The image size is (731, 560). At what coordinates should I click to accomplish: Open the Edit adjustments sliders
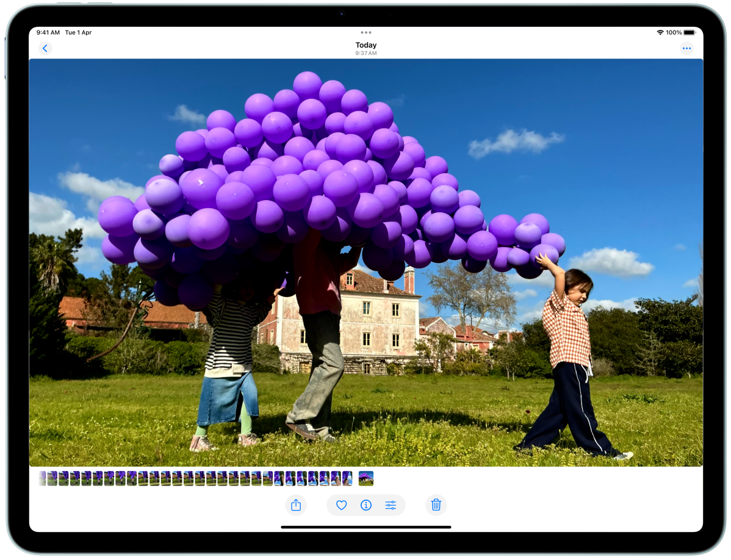(391, 505)
